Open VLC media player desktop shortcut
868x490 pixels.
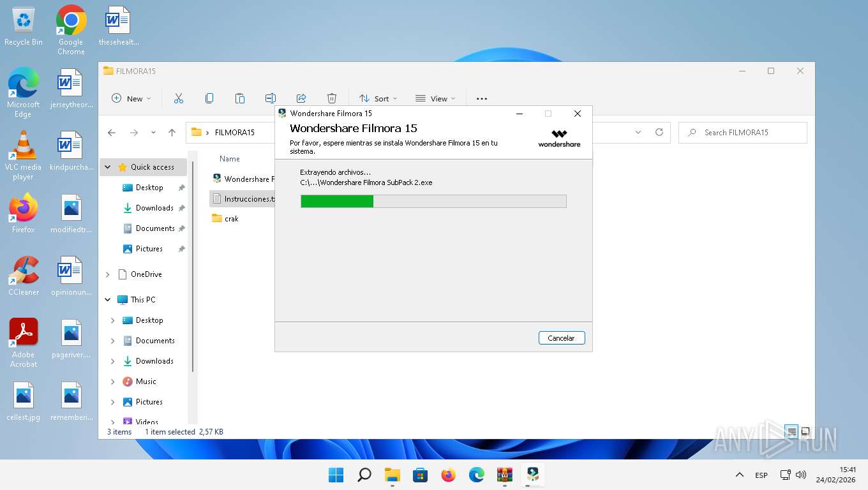pos(23,155)
